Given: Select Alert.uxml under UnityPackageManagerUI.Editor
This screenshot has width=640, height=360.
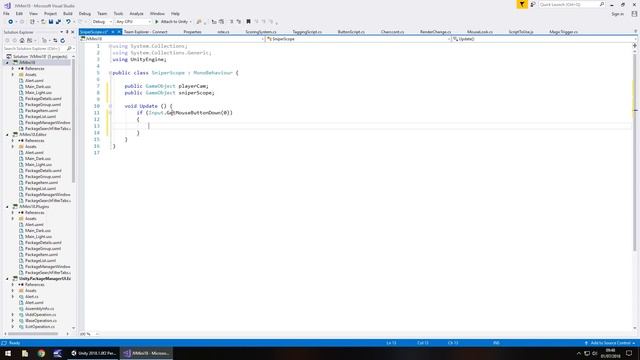Looking at the screenshot, I should 34,303.
